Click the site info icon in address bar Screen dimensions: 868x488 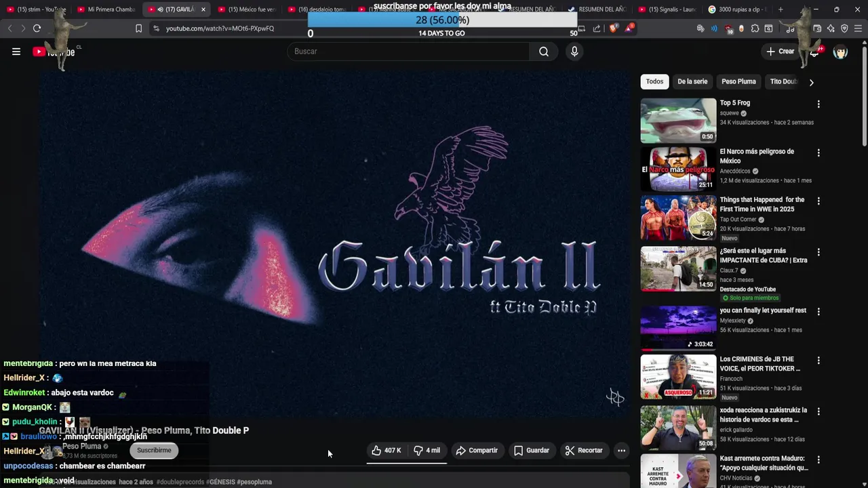(x=157, y=28)
